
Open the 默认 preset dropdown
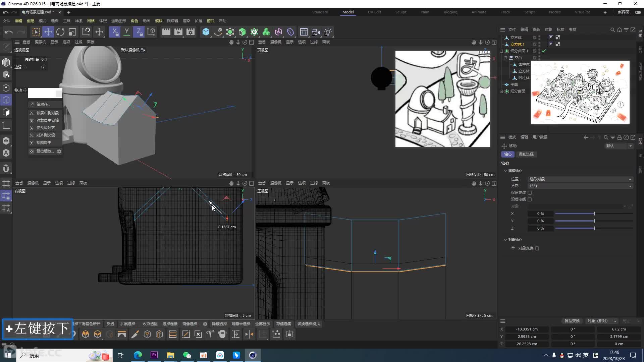click(619, 146)
